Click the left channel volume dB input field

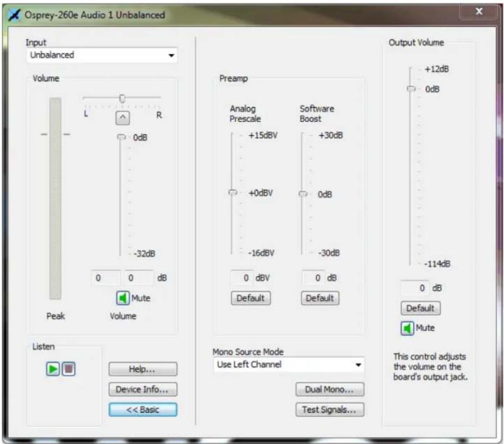click(x=106, y=278)
